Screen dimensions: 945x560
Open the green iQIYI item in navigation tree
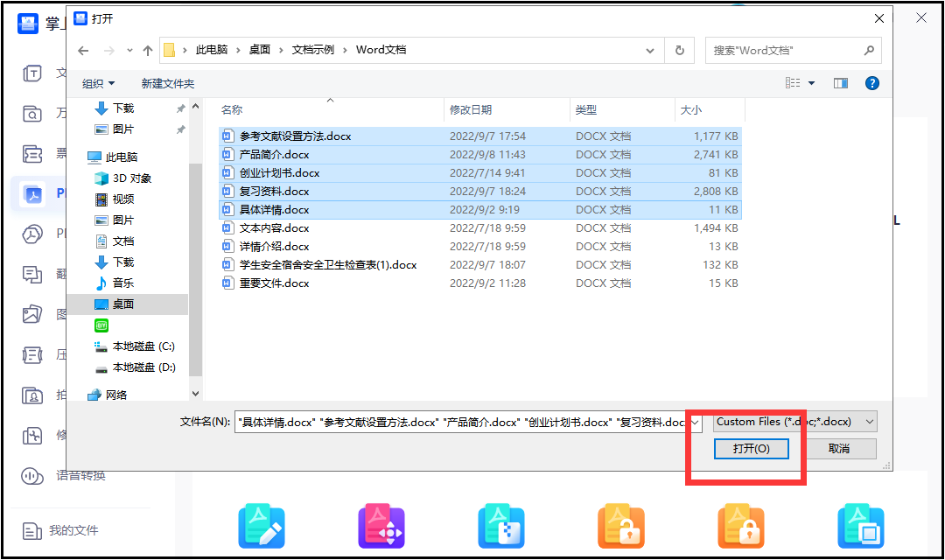(101, 325)
